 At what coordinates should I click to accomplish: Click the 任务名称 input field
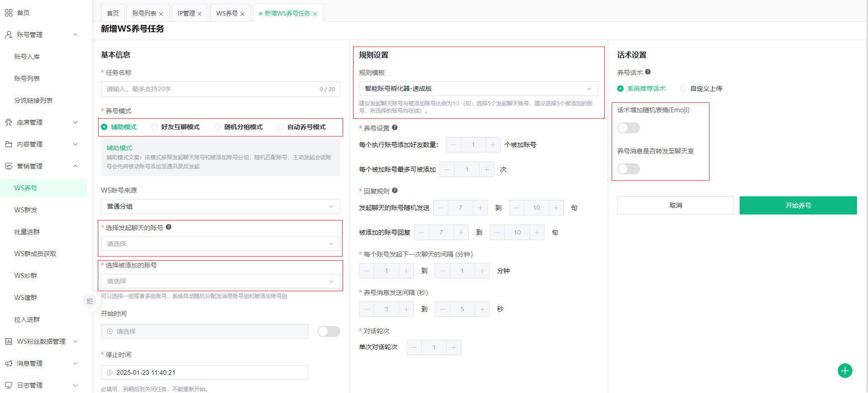(x=210, y=89)
